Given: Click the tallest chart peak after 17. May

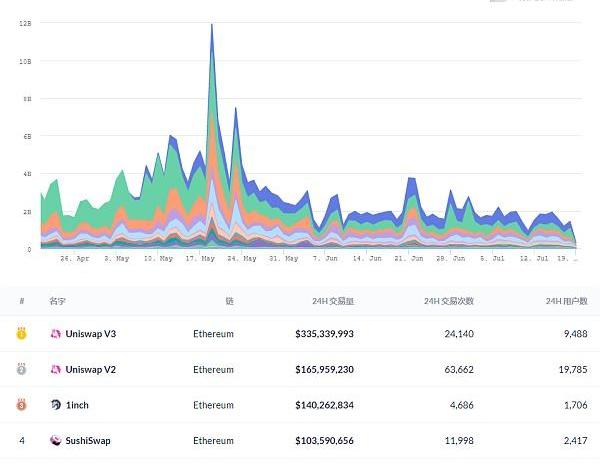Looking at the screenshot, I should click(212, 25).
